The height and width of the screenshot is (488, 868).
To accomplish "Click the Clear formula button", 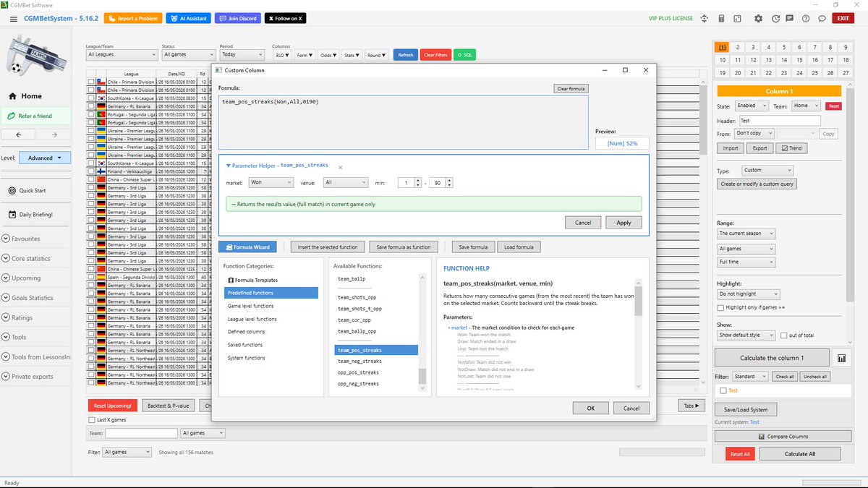I will (x=571, y=88).
